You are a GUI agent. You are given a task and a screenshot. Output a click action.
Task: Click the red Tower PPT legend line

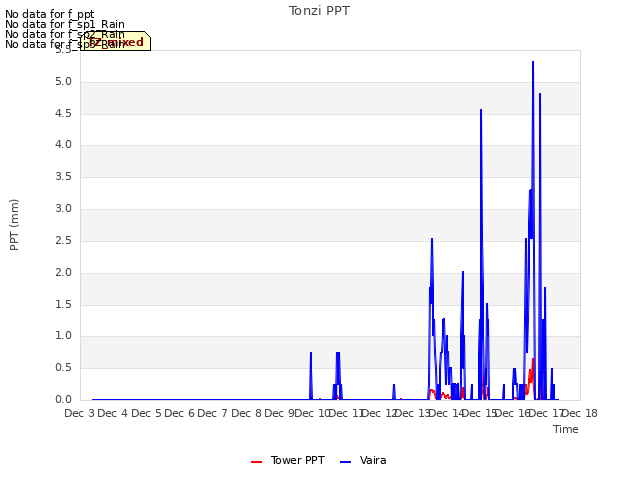pyautogui.click(x=256, y=462)
